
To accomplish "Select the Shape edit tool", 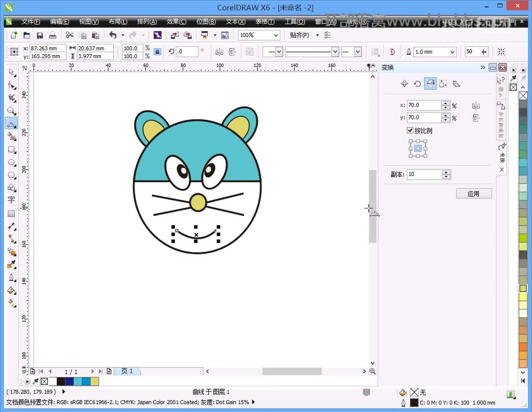I will coord(11,85).
